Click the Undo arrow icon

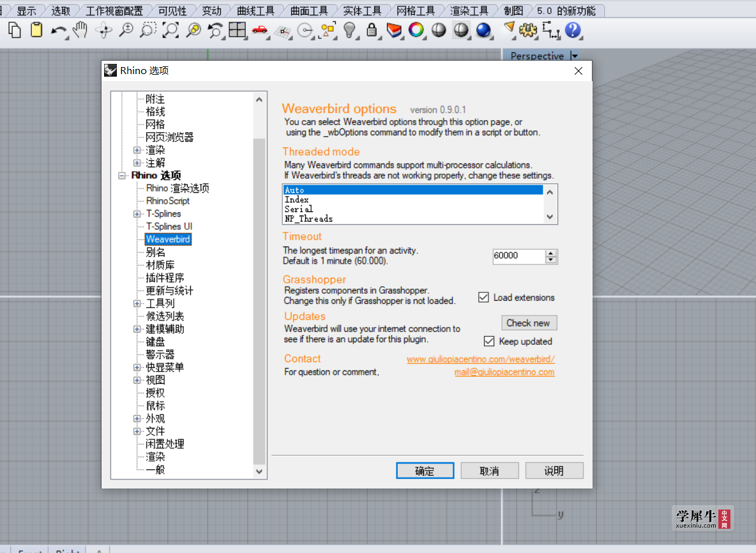[x=59, y=31]
